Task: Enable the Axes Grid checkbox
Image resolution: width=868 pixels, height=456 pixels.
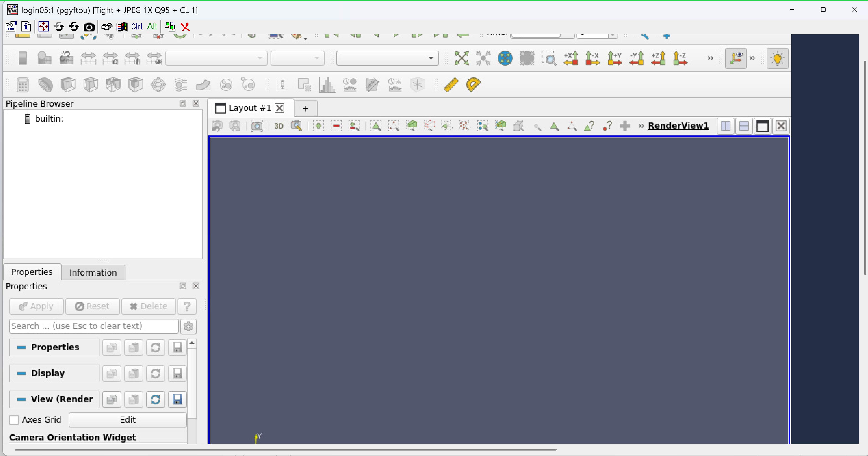Action: tap(14, 420)
